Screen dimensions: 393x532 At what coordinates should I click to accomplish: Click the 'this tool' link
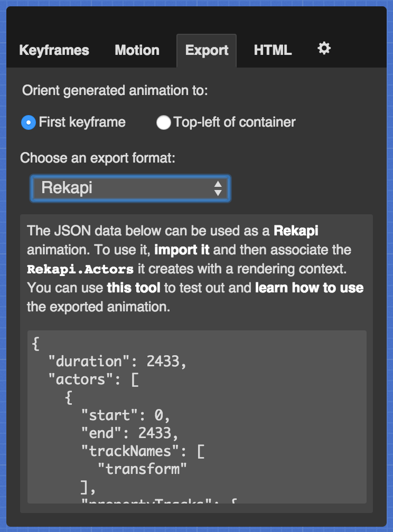click(128, 288)
